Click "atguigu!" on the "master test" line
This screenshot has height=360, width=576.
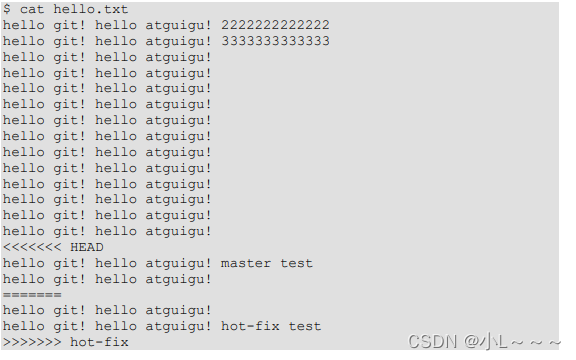coord(179,264)
